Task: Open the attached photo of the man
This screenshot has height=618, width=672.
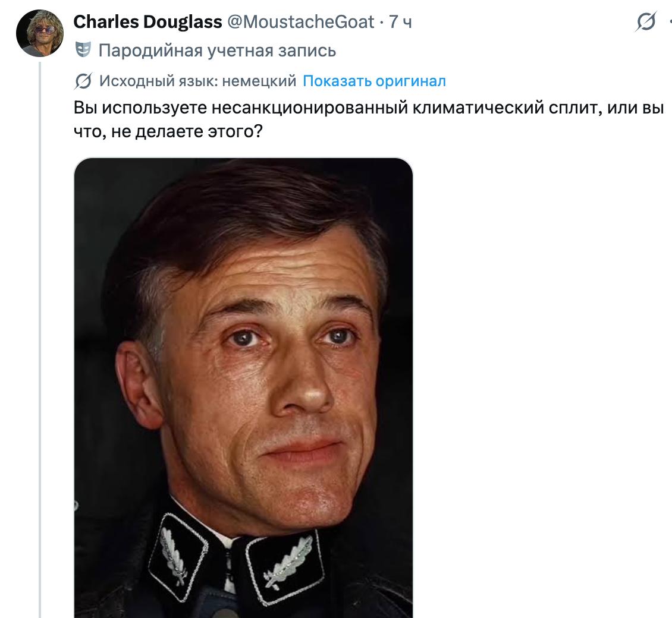Action: point(243,388)
